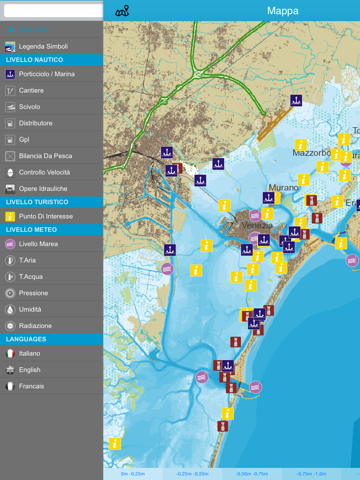Select the Opere Idrauliche icon
This screenshot has width=360, height=480.
10,189
